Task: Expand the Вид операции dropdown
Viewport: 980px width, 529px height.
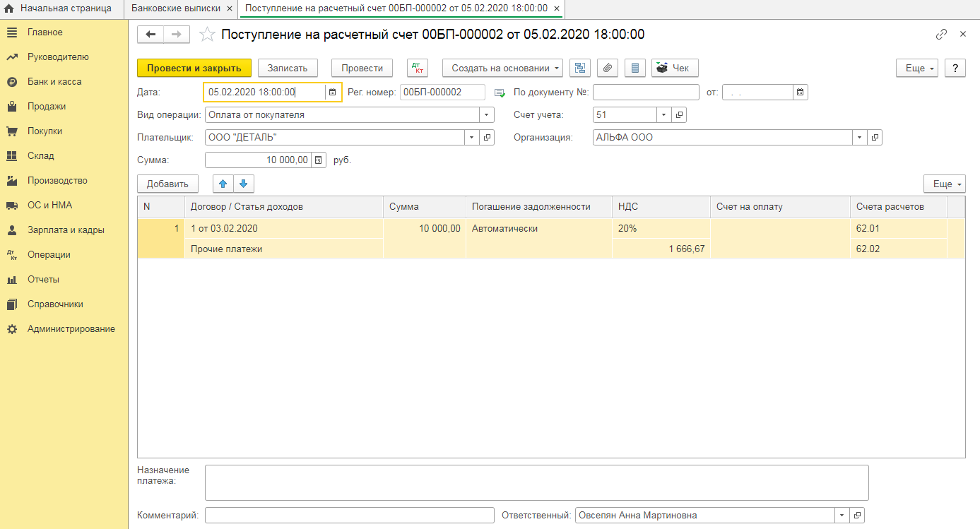Action: pyautogui.click(x=487, y=114)
